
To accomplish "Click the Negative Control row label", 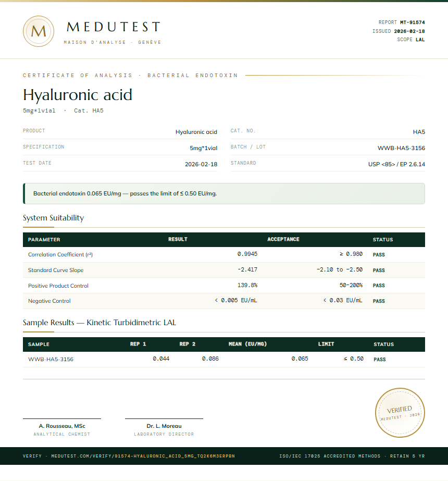I will [49, 301].
